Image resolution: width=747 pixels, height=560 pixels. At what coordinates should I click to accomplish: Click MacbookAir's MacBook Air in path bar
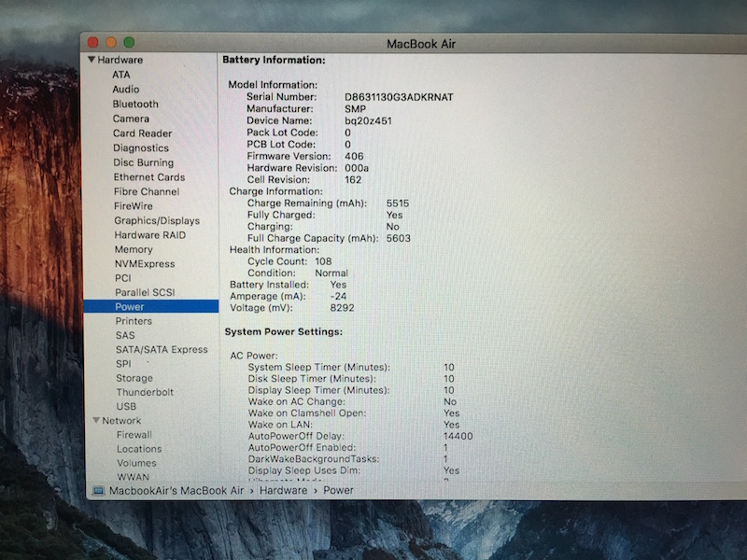point(176,490)
